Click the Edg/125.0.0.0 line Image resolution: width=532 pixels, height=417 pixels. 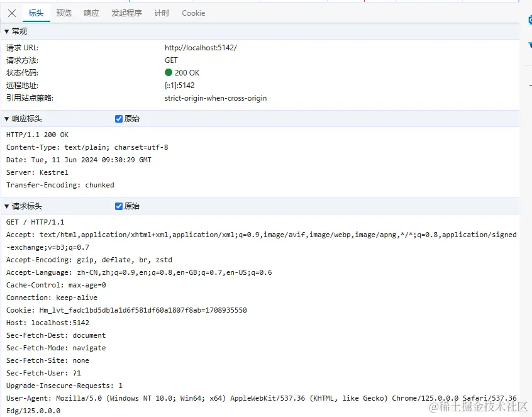click(x=33, y=411)
